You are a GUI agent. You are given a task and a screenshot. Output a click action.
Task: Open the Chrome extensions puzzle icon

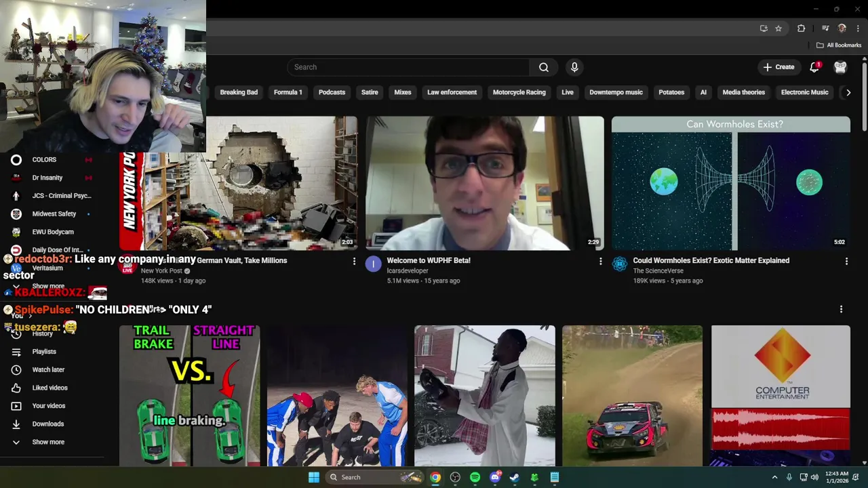click(801, 28)
